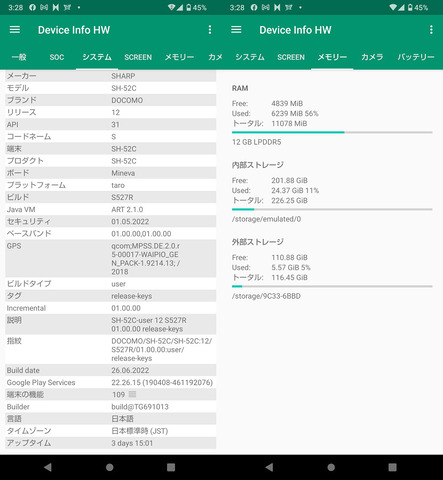Open the バッテリー tab

tap(416, 57)
